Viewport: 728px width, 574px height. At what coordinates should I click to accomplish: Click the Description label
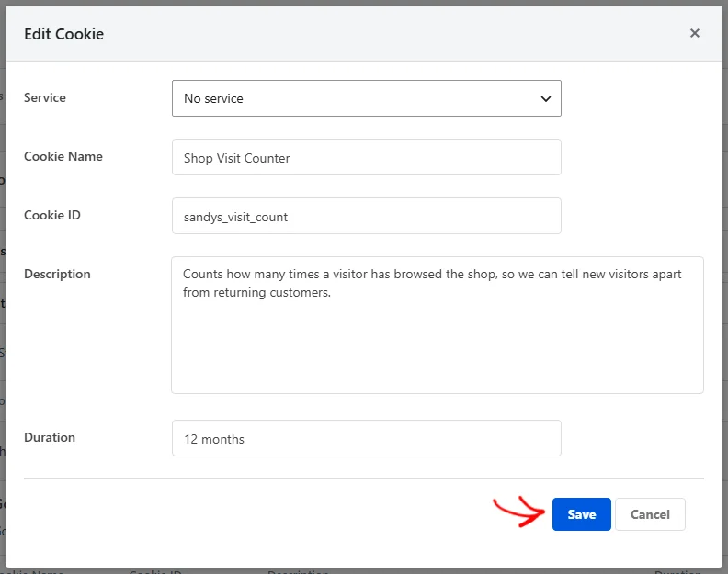[x=57, y=275]
